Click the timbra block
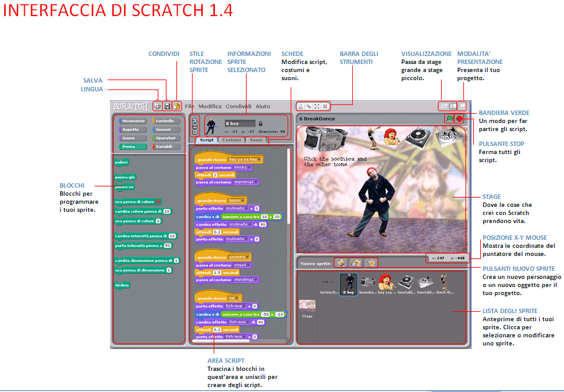 [x=122, y=285]
